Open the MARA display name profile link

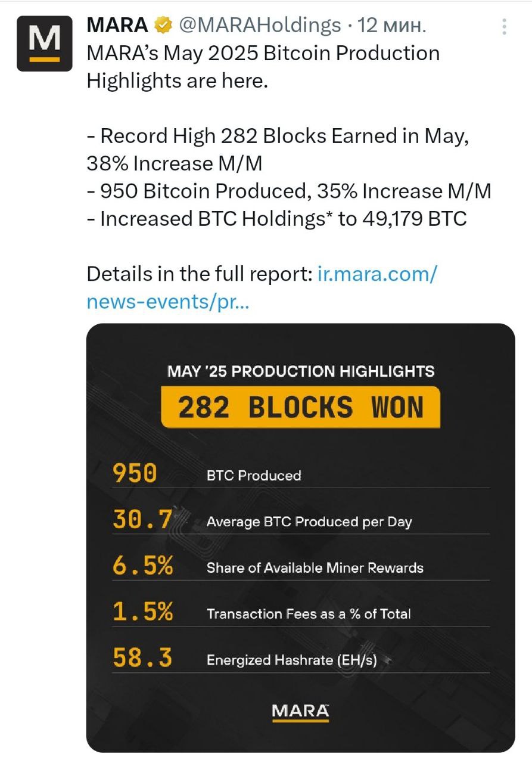[117, 25]
